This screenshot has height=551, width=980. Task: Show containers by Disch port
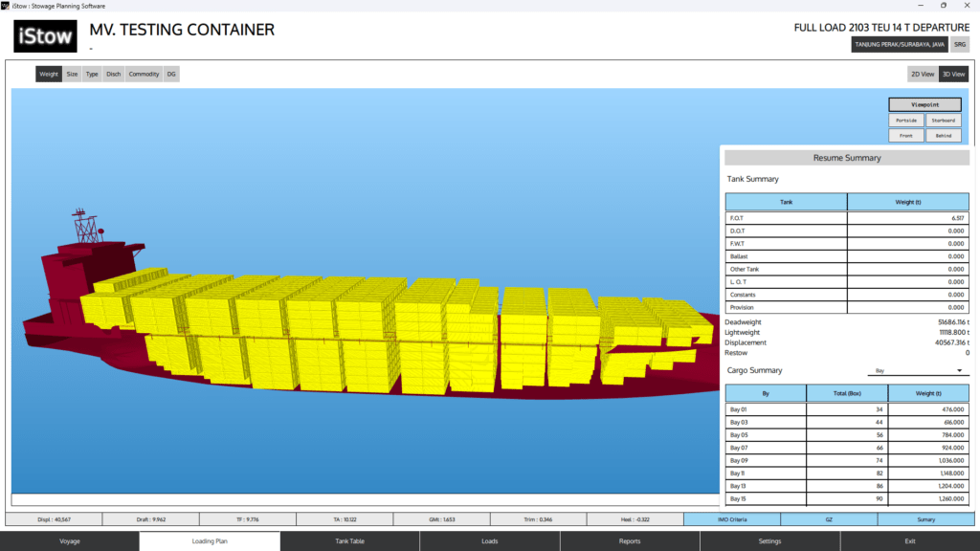point(114,74)
